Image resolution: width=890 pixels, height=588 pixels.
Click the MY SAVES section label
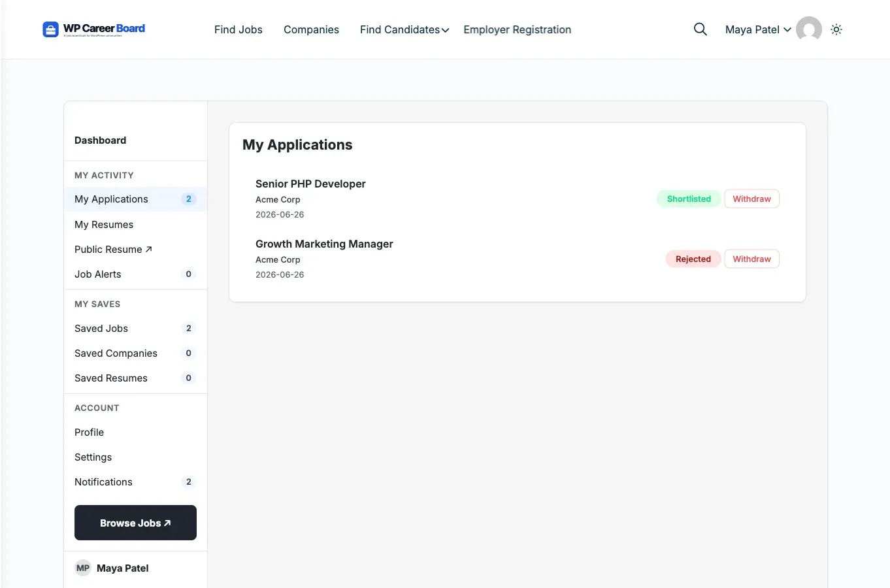pyautogui.click(x=97, y=304)
